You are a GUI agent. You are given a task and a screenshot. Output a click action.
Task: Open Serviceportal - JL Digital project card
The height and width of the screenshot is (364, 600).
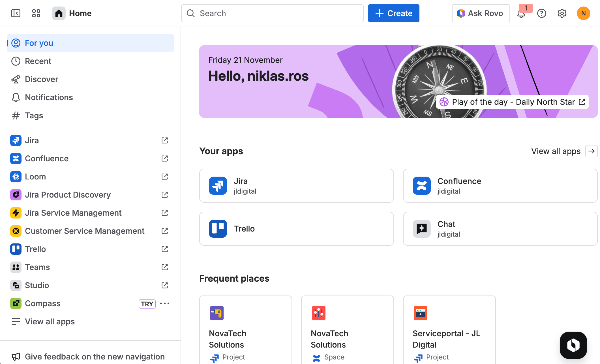(449, 330)
